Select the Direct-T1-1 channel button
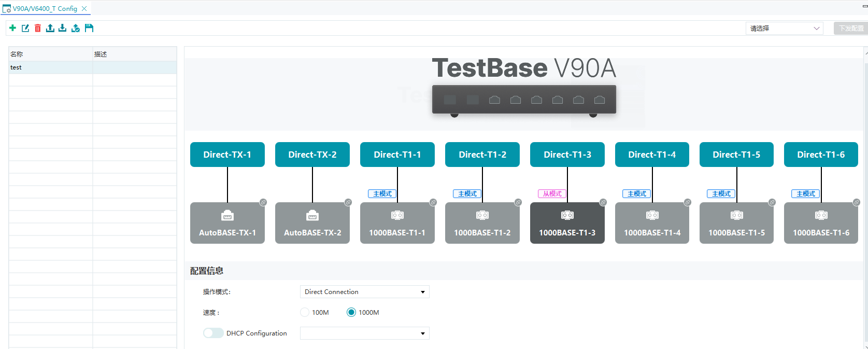The image size is (868, 349). (397, 155)
